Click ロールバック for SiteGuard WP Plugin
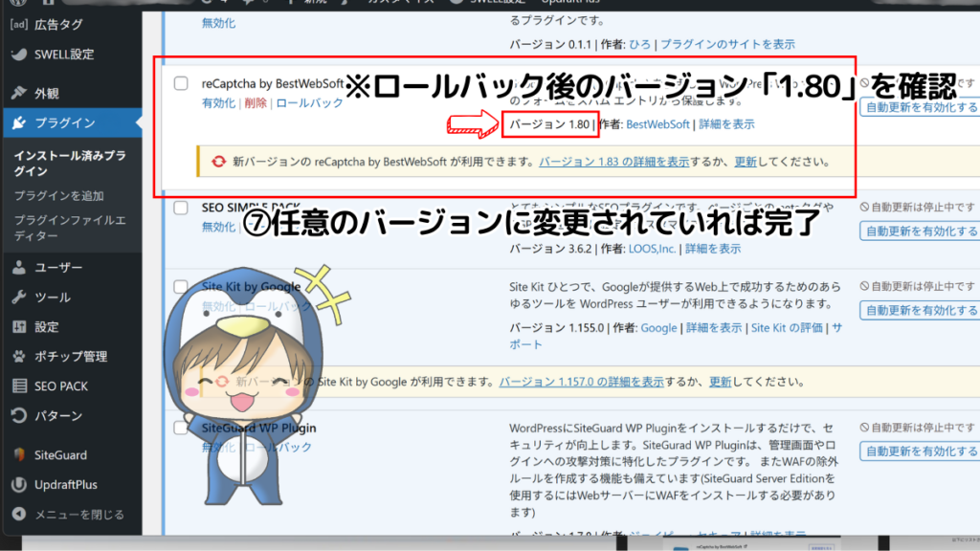Image resolution: width=980 pixels, height=551 pixels. (278, 448)
